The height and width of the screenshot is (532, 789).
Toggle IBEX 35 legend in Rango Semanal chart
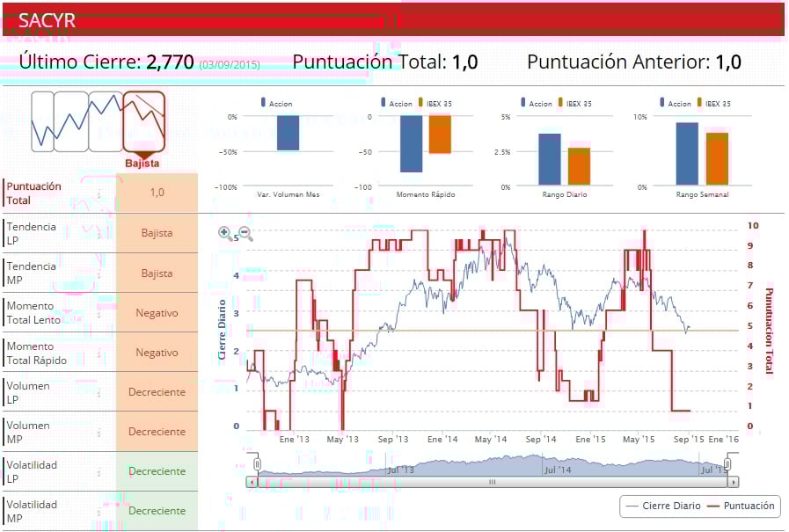(x=714, y=103)
